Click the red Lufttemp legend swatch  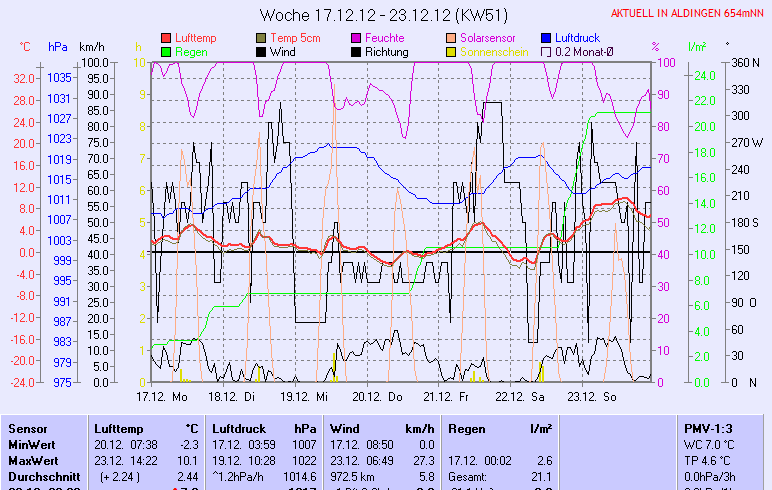[166, 37]
